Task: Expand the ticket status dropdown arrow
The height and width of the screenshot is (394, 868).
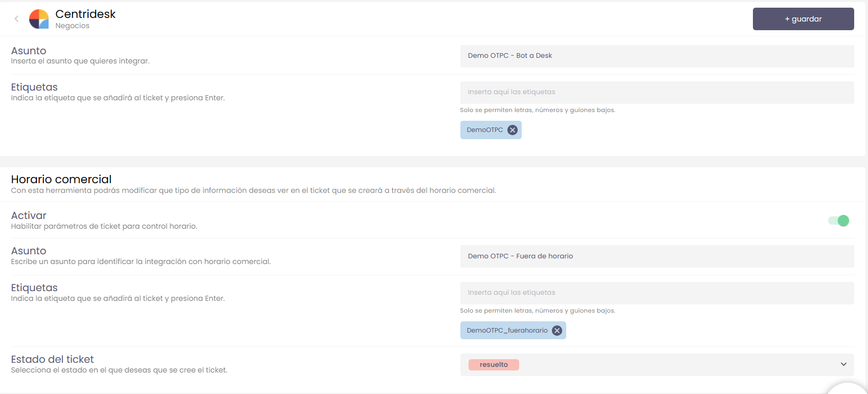Action: click(x=843, y=364)
